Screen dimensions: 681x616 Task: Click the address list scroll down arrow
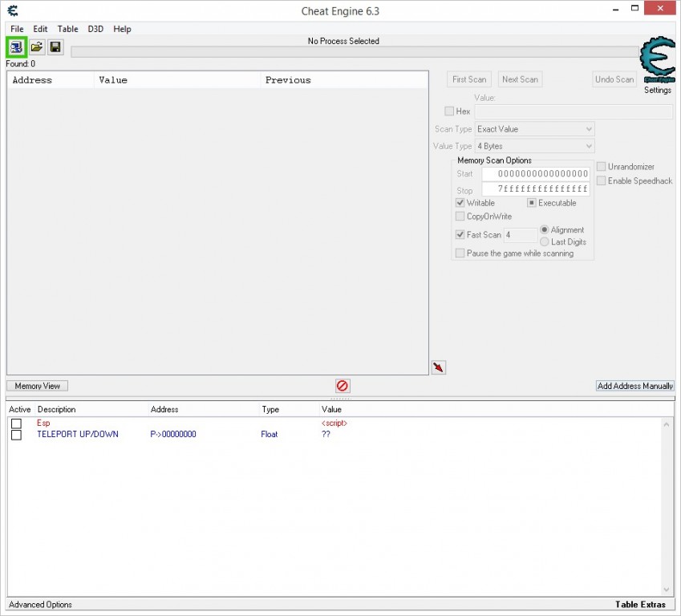pos(667,589)
